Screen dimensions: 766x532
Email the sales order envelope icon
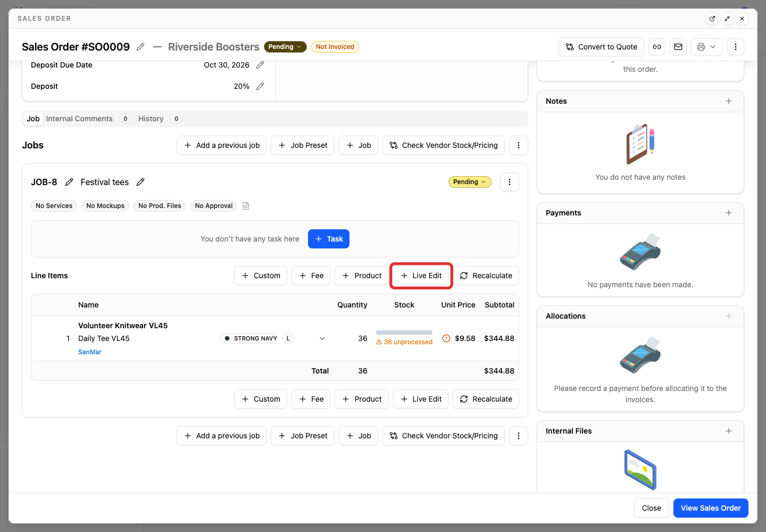point(678,47)
